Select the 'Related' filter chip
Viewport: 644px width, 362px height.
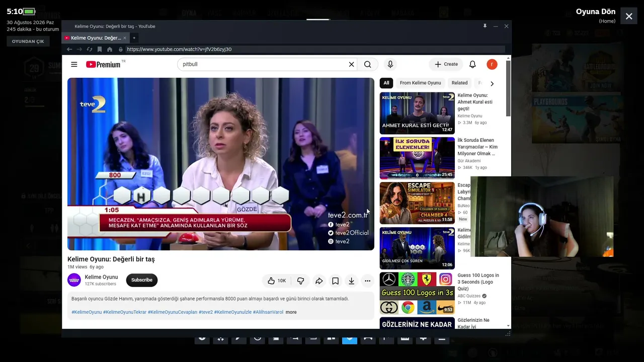(459, 83)
